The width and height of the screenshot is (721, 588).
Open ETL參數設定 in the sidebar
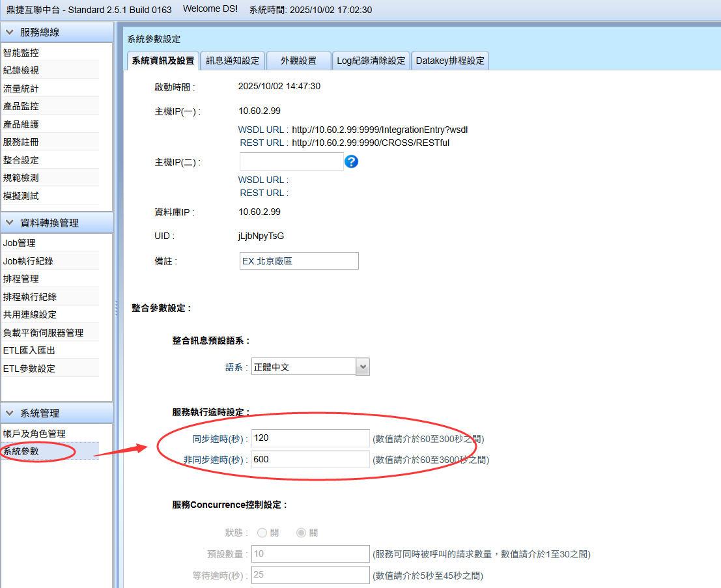click(x=29, y=368)
